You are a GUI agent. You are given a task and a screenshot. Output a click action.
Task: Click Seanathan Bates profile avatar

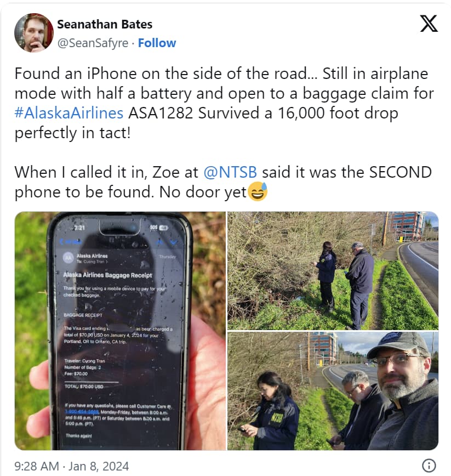34,33
